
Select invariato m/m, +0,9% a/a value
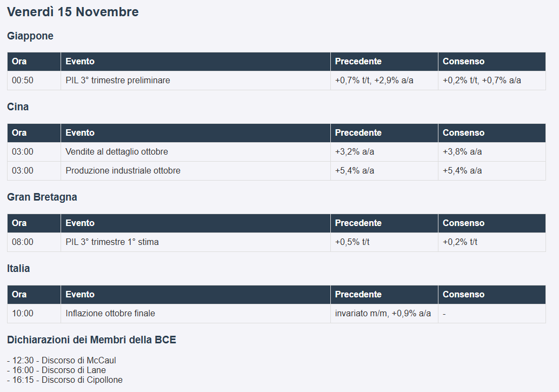[x=383, y=313]
